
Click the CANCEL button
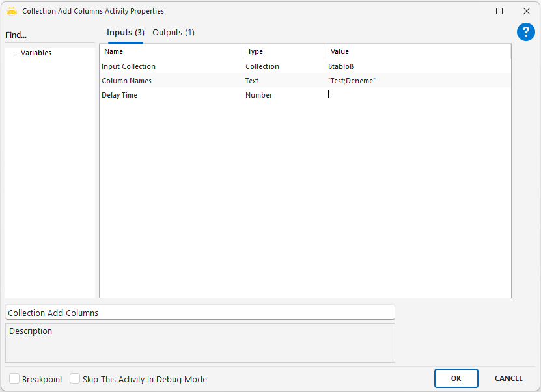508,378
